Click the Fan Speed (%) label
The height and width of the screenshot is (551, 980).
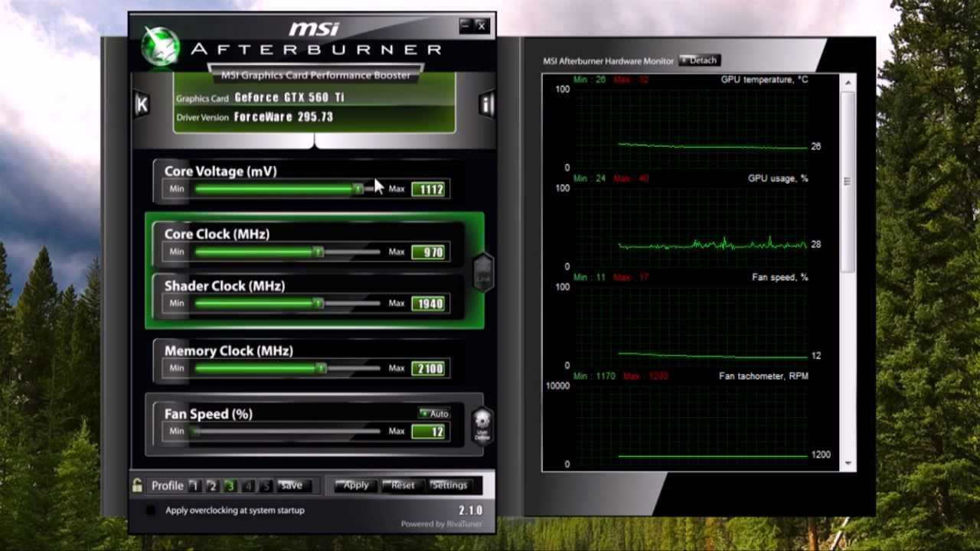208,414
